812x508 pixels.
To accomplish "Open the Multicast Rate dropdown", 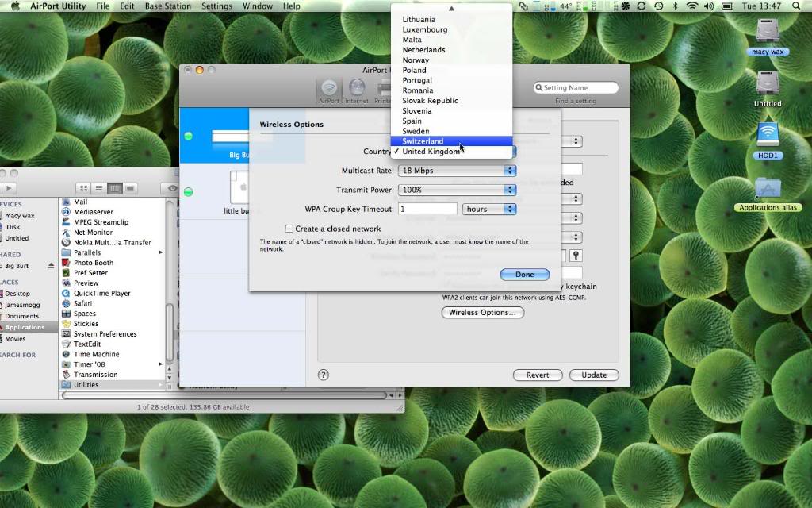I will (458, 171).
